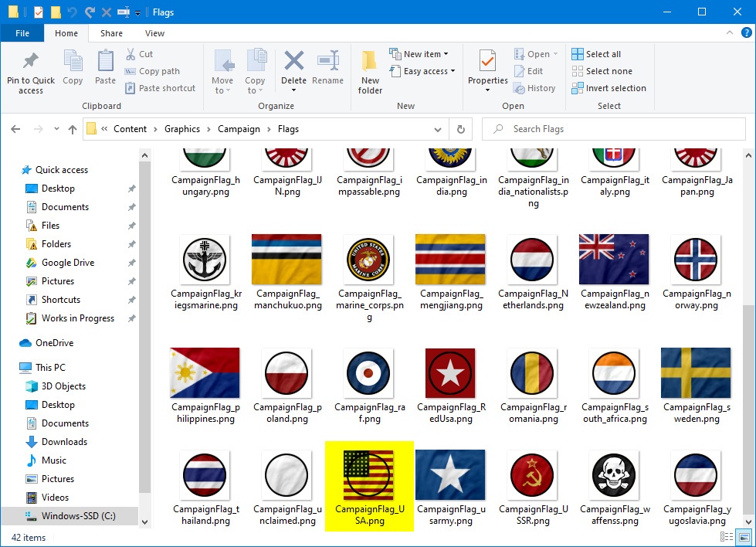Select CampaignFlag_philippines.png thumbnail
The height and width of the screenshot is (547, 756).
pyautogui.click(x=205, y=373)
